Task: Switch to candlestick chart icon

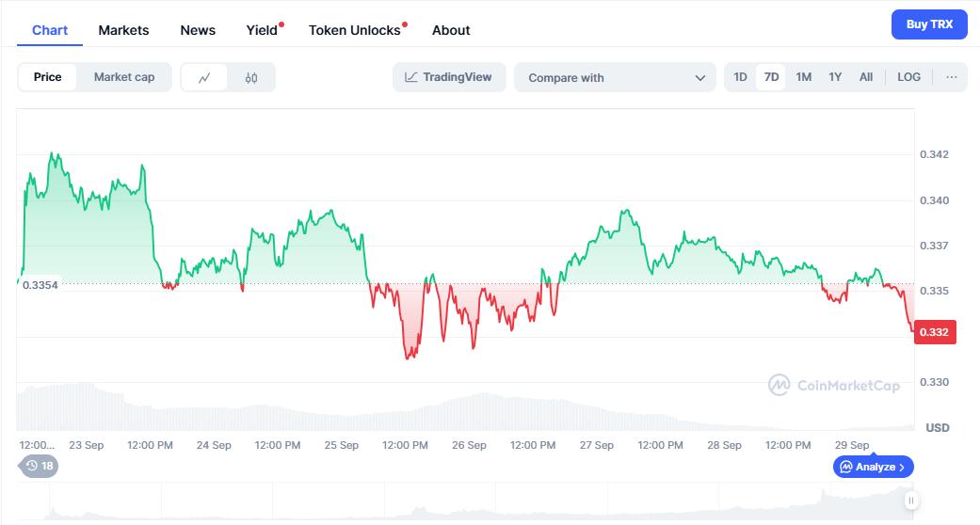Action: [251, 77]
